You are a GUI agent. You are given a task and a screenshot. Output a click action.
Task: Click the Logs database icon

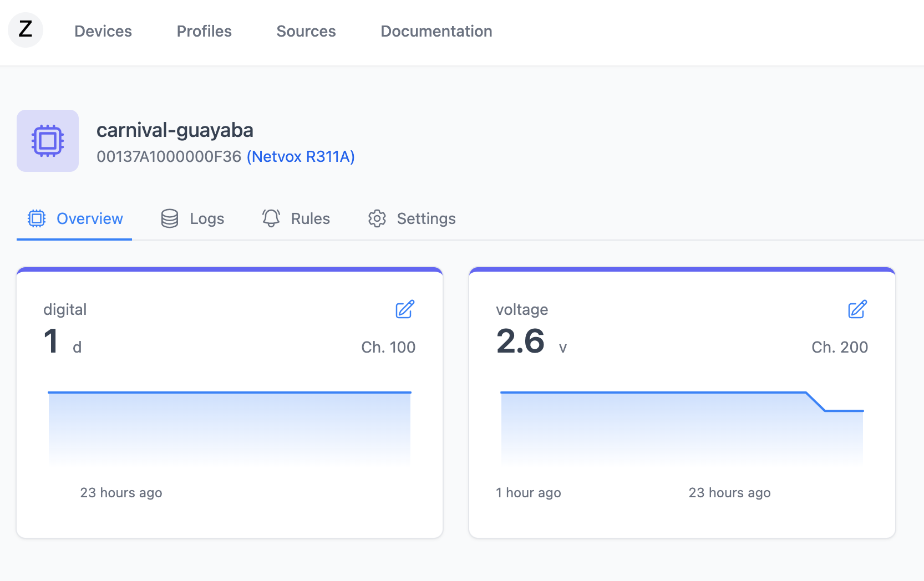click(170, 218)
